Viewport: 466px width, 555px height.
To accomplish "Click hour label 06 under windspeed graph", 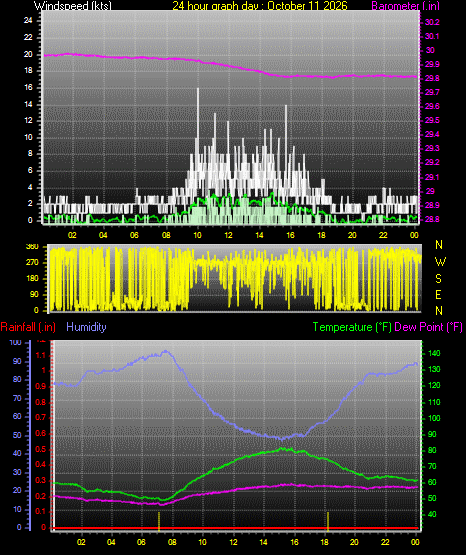I will 134,235.
